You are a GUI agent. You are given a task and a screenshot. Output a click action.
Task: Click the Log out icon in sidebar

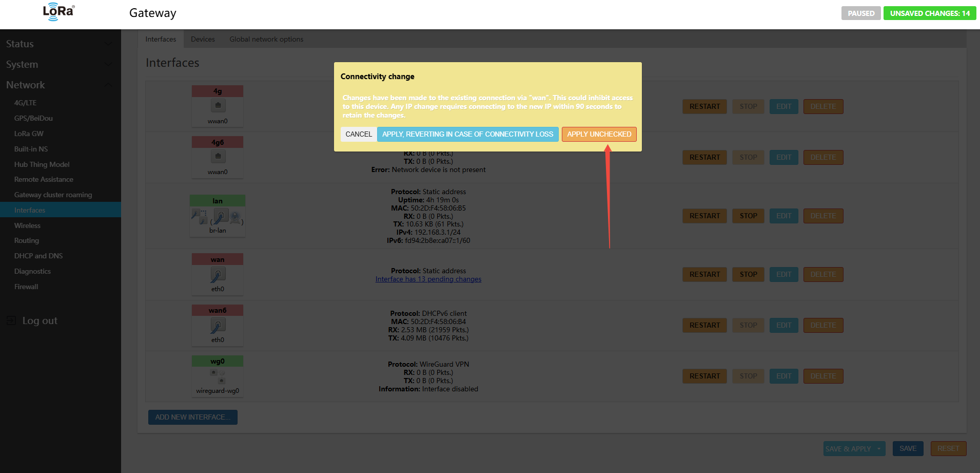[11, 320]
